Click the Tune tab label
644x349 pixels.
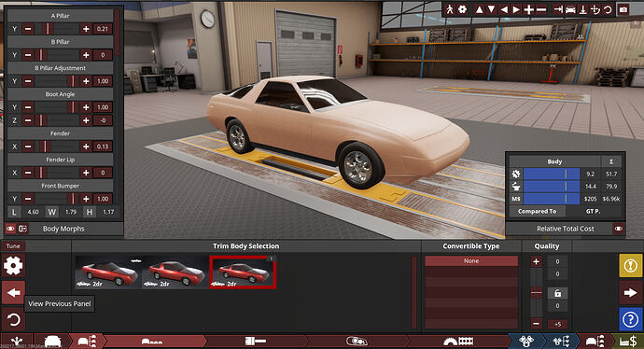tap(13, 246)
